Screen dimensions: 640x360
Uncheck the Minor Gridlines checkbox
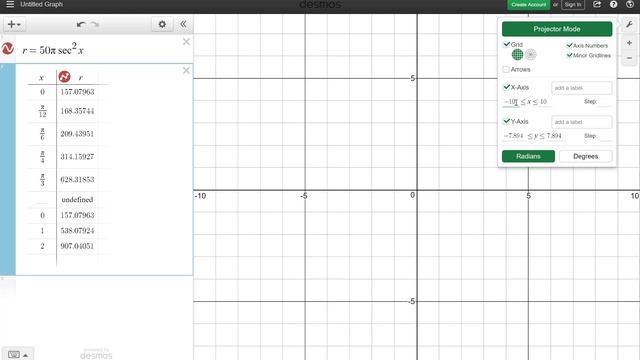(x=569, y=55)
